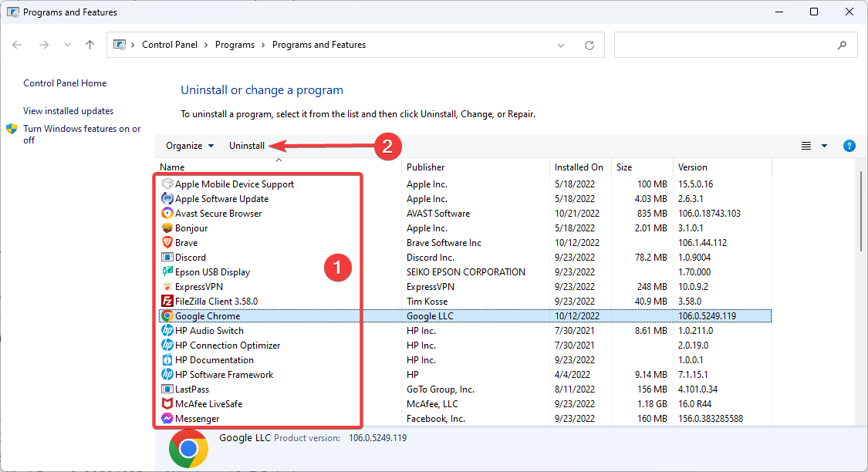Image resolution: width=868 pixels, height=472 pixels.
Task: Expand the chevron after Control Panel breadcrumb
Action: pos(206,45)
